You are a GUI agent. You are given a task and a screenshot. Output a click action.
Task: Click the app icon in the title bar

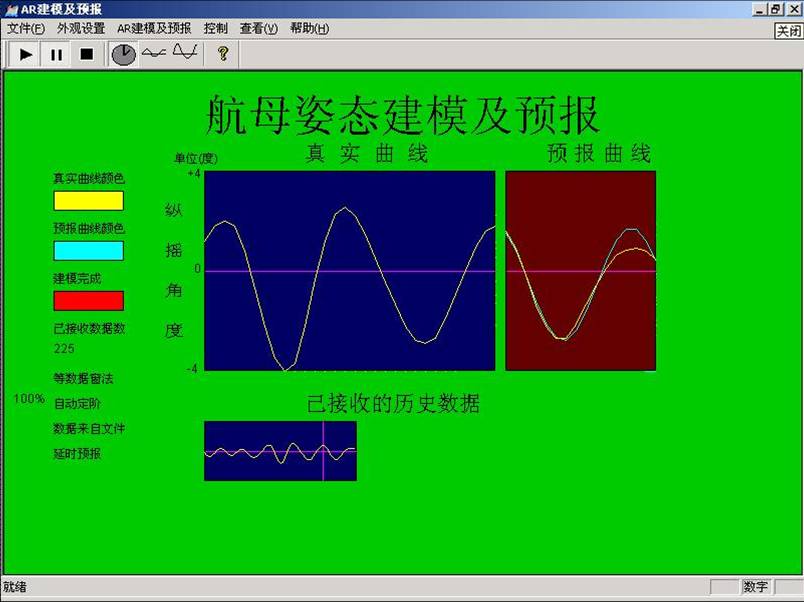click(10, 9)
